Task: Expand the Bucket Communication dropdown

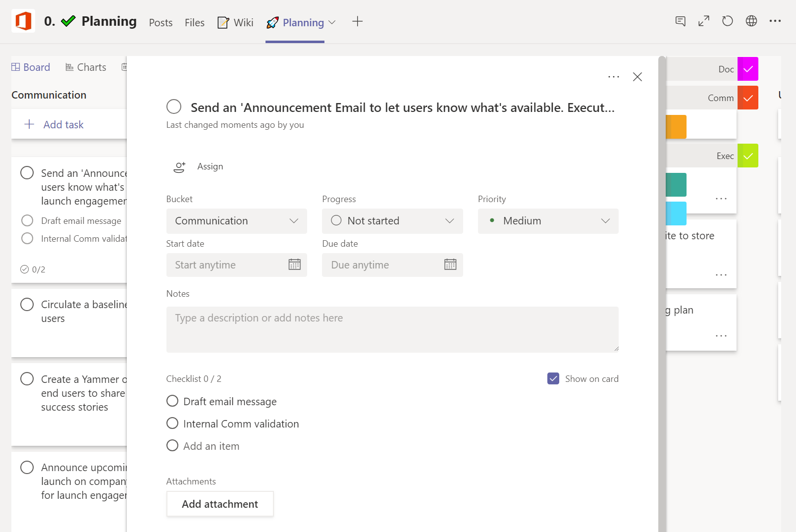Action: (236, 221)
